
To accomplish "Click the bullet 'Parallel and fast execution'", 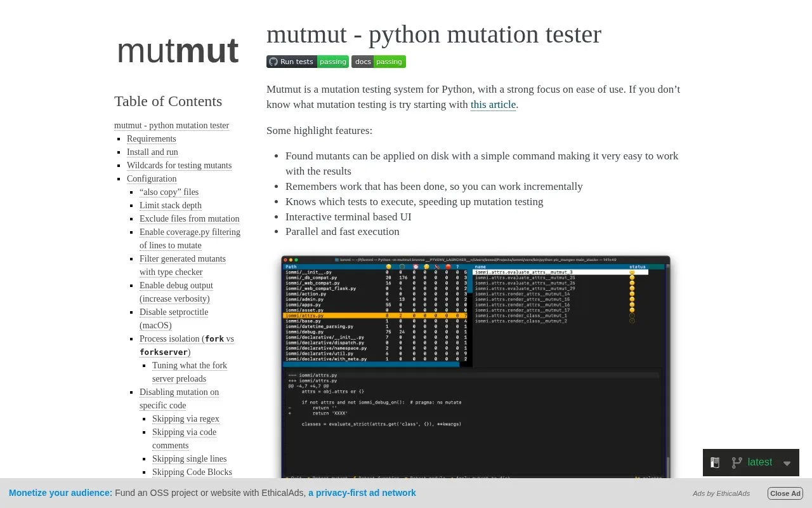I will tap(343, 232).
